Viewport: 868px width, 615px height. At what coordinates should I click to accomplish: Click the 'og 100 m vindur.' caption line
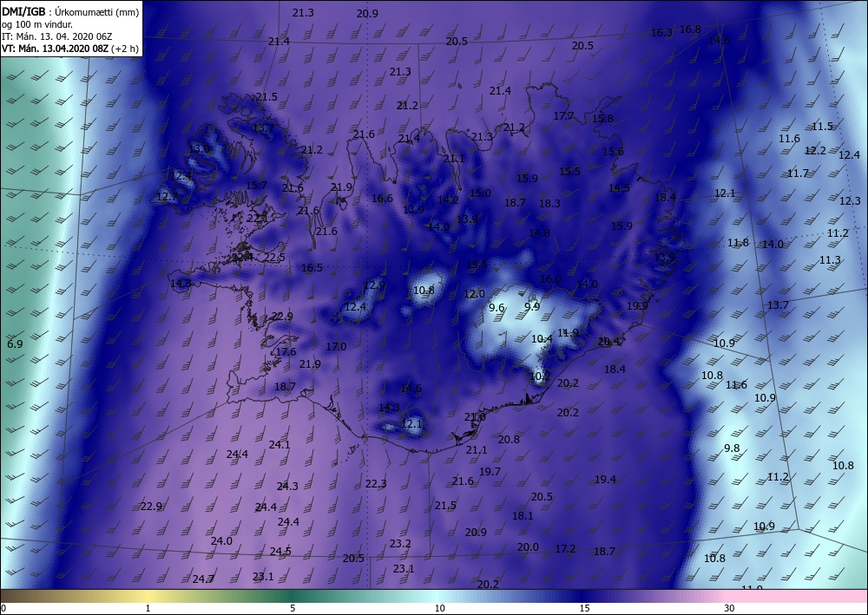point(37,24)
